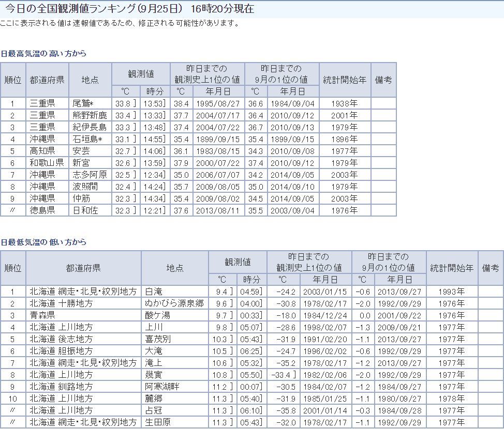Select the '日最低気温の低い方から' section heading
The width and height of the screenshot is (504, 429).
click(x=43, y=242)
